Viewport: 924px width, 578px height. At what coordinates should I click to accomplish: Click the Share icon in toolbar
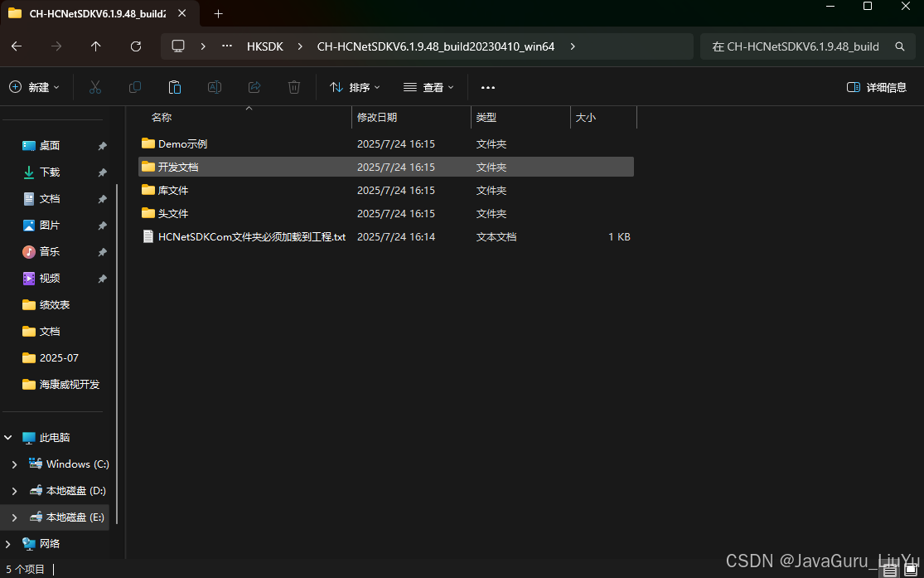pyautogui.click(x=254, y=87)
